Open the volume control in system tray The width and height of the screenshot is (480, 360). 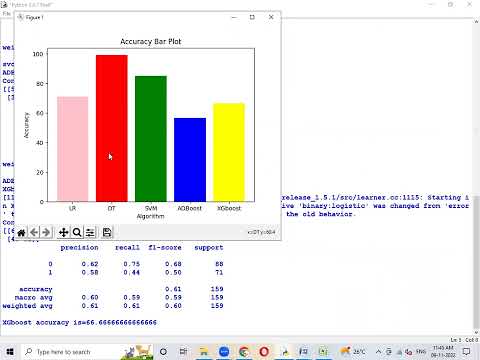[x=409, y=352]
